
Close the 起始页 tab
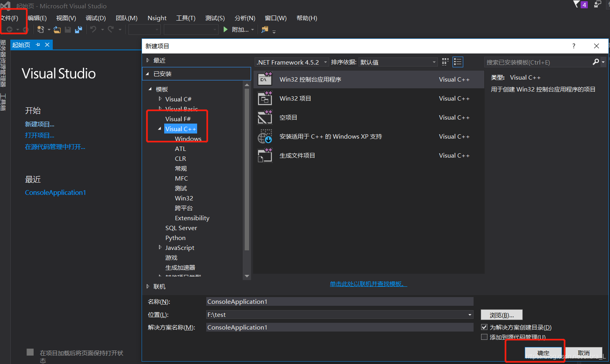pyautogui.click(x=47, y=45)
